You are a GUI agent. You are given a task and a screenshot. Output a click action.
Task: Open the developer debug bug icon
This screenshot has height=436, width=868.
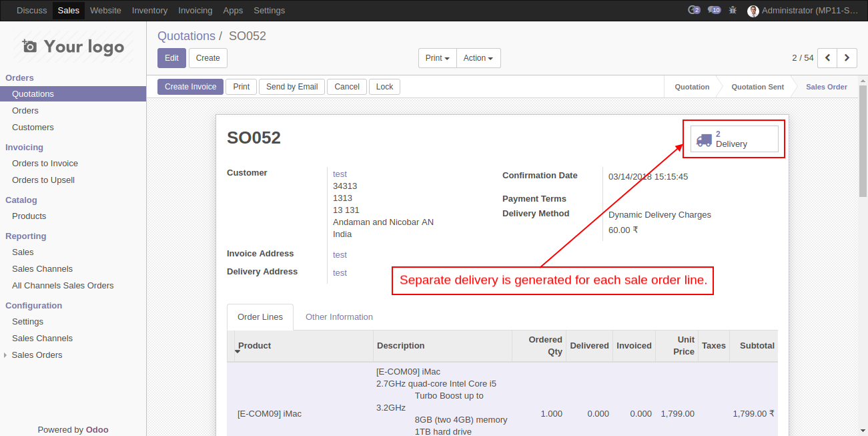[733, 10]
